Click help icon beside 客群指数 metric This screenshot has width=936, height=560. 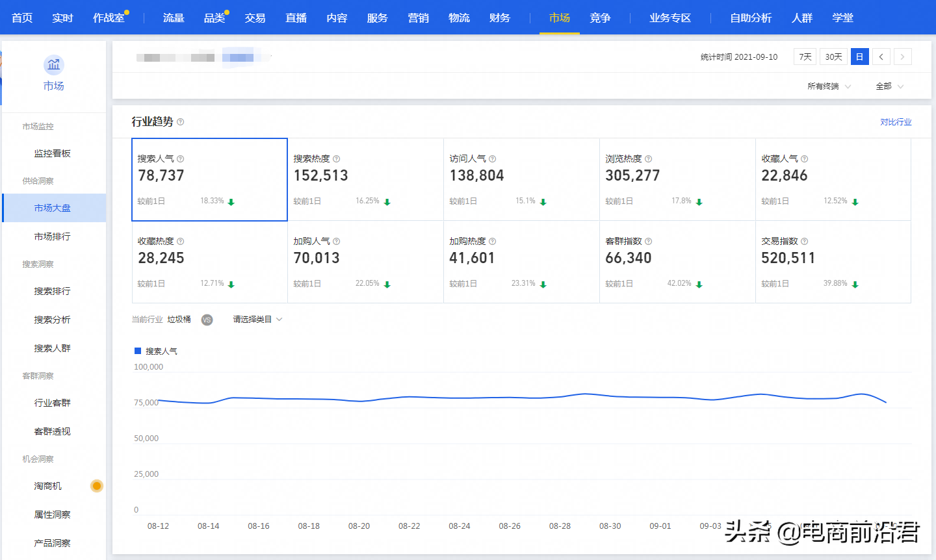649,241
